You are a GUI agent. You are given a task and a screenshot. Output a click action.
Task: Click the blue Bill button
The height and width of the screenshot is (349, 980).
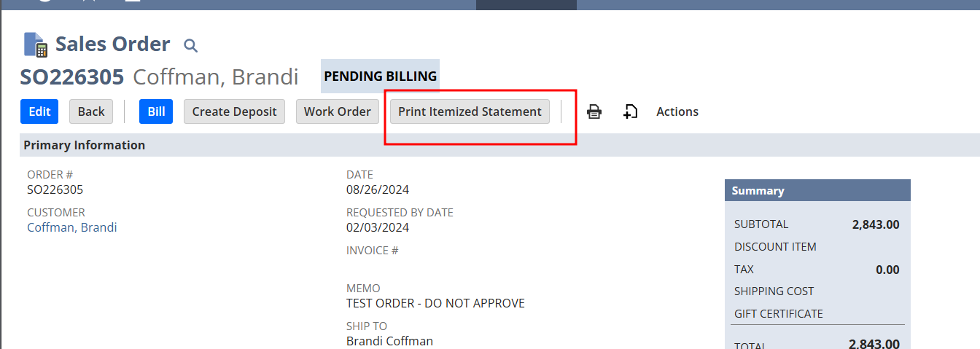point(156,111)
